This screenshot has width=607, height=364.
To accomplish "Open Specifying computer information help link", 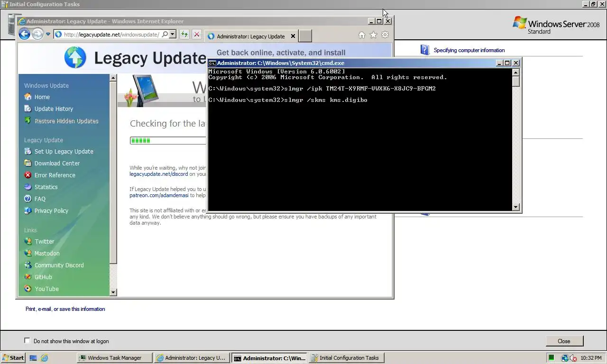I will tap(469, 50).
